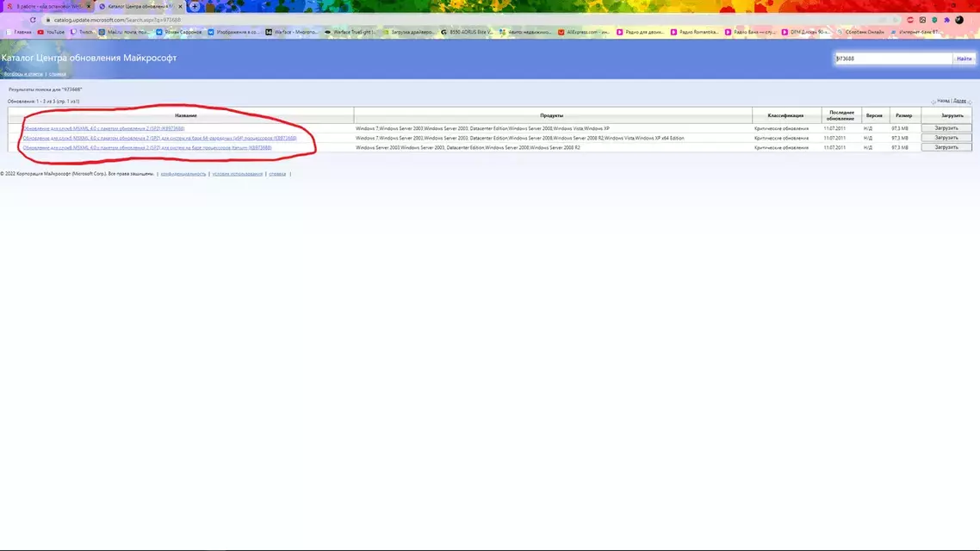
Task: Sort by 'Размер' column header
Action: [x=903, y=115]
